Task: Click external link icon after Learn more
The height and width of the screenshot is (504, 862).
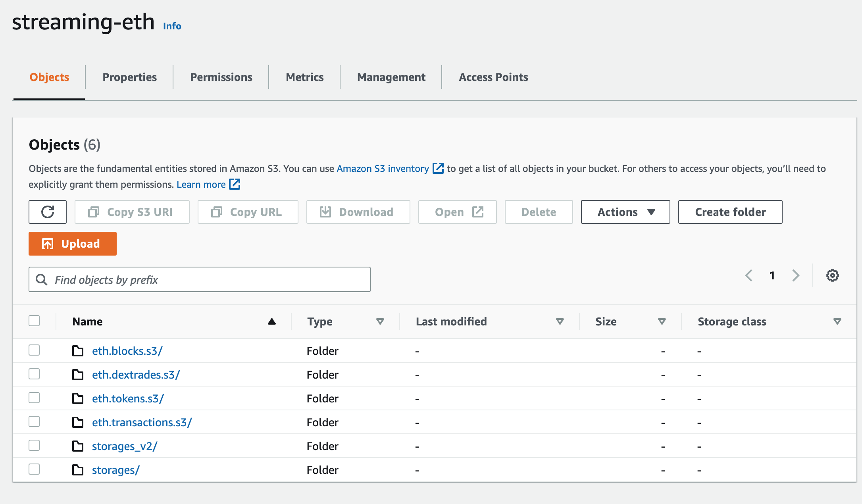Action: [235, 184]
